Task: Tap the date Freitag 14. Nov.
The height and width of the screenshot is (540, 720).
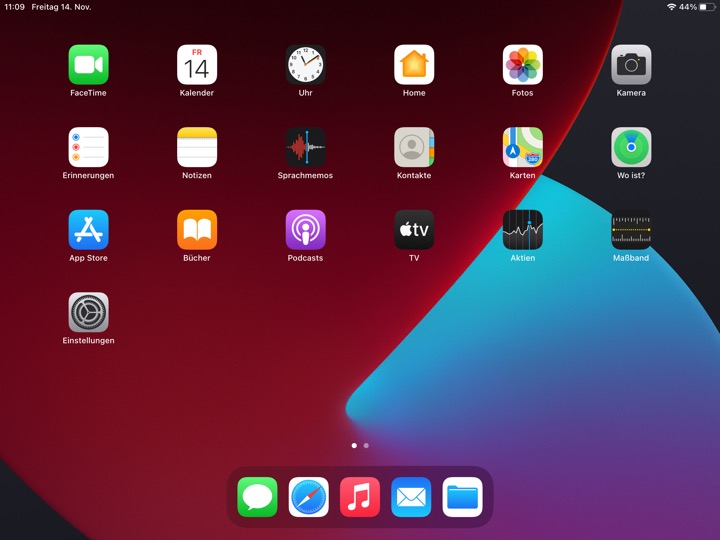Action: 61,7
